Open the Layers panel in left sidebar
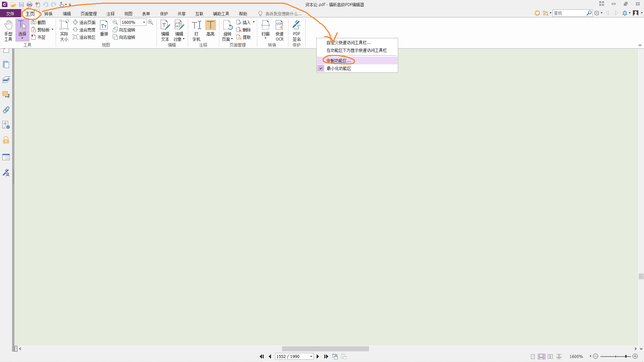The height and width of the screenshot is (362, 644). (6, 80)
